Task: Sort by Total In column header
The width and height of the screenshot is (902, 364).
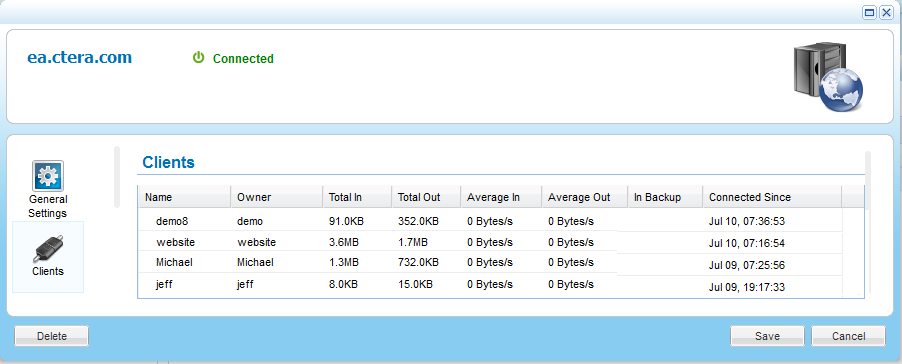Action: click(357, 197)
